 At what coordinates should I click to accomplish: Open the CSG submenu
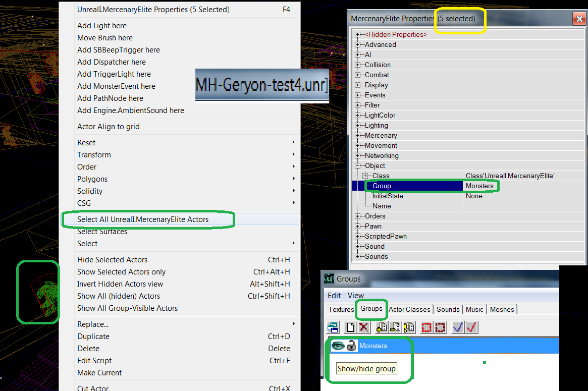(180, 203)
